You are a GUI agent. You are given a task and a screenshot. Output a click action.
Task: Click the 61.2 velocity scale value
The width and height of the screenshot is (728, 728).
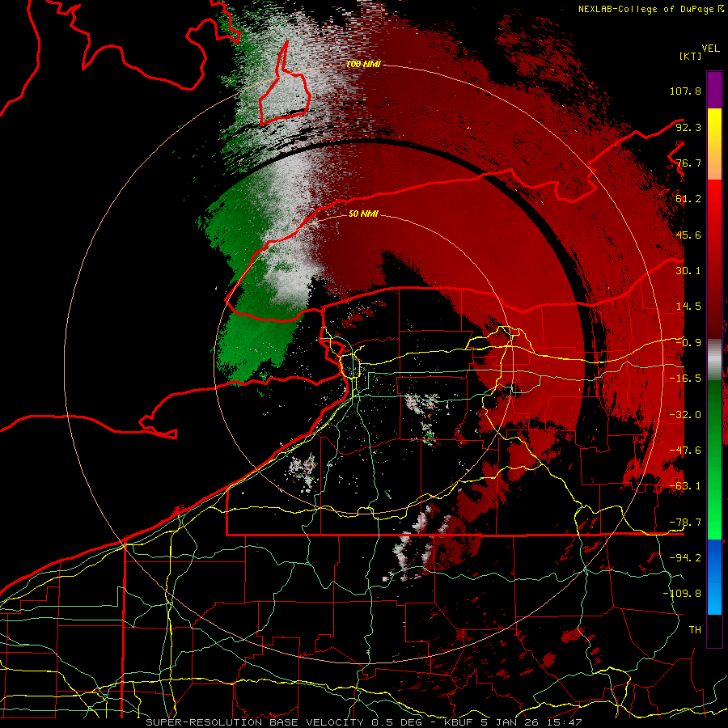coord(688,199)
